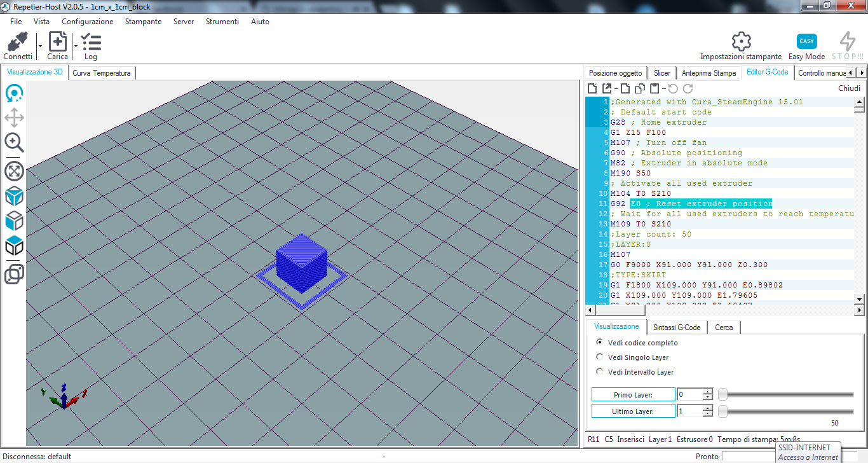Select the zoom magnifier tool
The width and height of the screenshot is (868, 463).
[x=14, y=142]
